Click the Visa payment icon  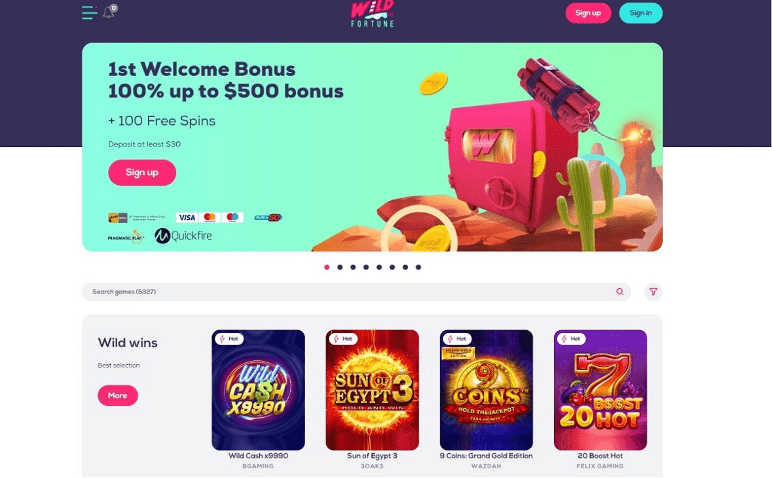coord(187,218)
